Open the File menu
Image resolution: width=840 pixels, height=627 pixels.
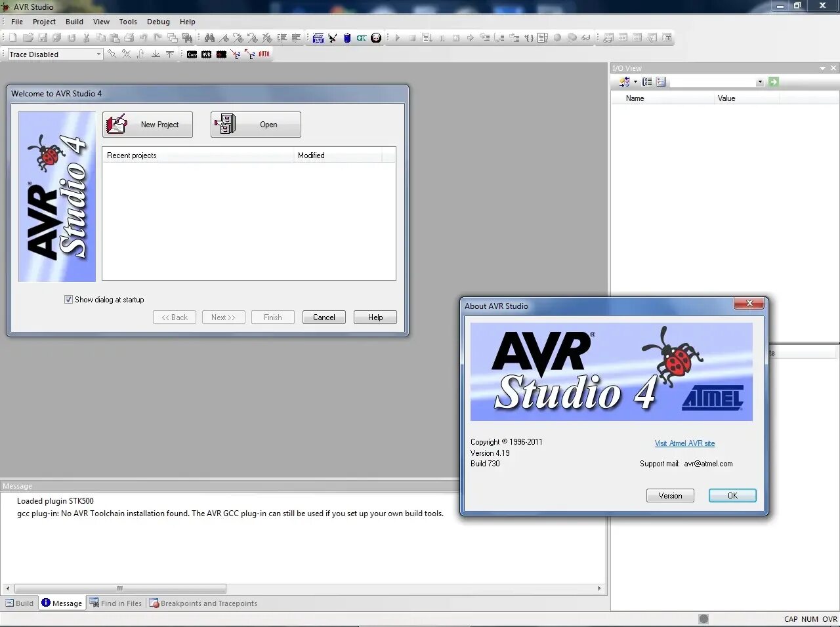(x=17, y=22)
